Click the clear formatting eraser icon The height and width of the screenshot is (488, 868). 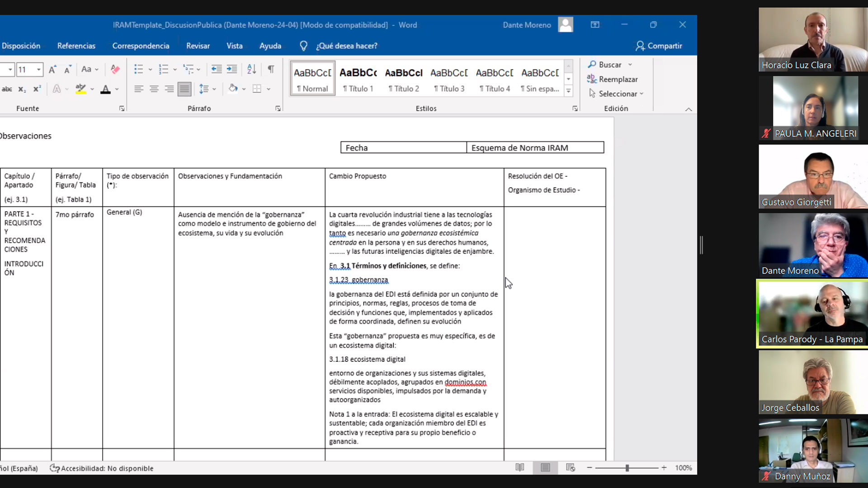[x=115, y=69]
